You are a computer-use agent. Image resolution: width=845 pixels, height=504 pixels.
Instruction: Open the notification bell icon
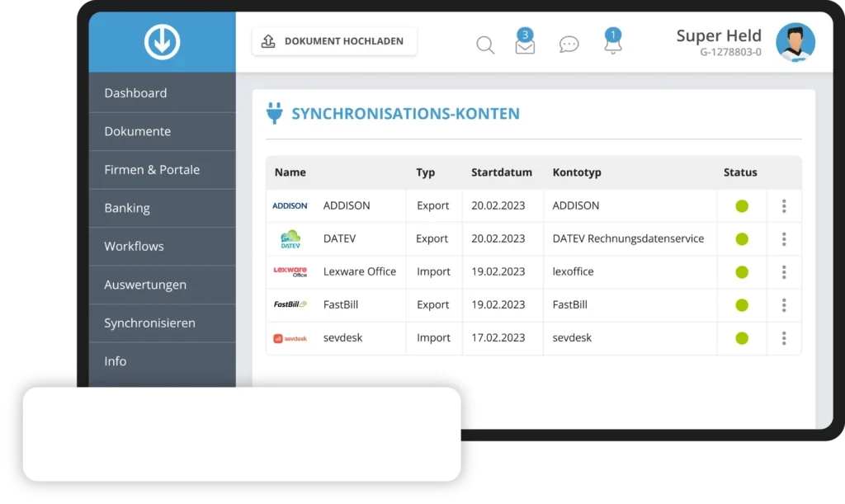pos(613,41)
